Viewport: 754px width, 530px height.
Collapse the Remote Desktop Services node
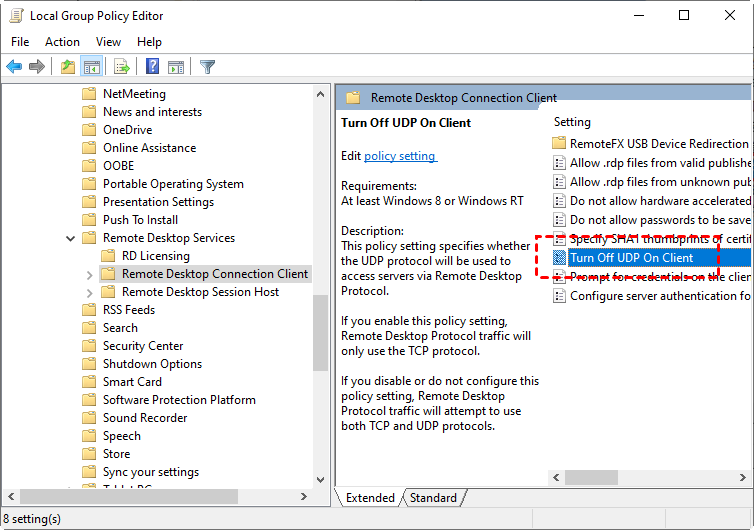click(70, 238)
